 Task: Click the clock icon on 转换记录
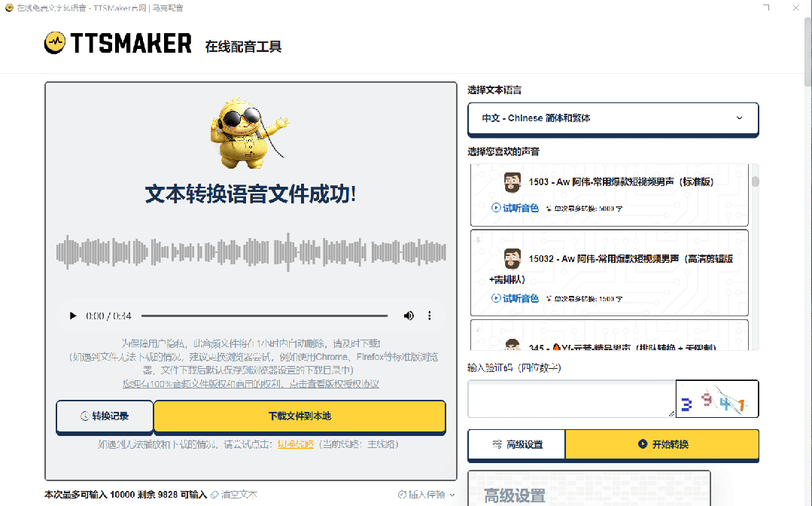(x=85, y=416)
